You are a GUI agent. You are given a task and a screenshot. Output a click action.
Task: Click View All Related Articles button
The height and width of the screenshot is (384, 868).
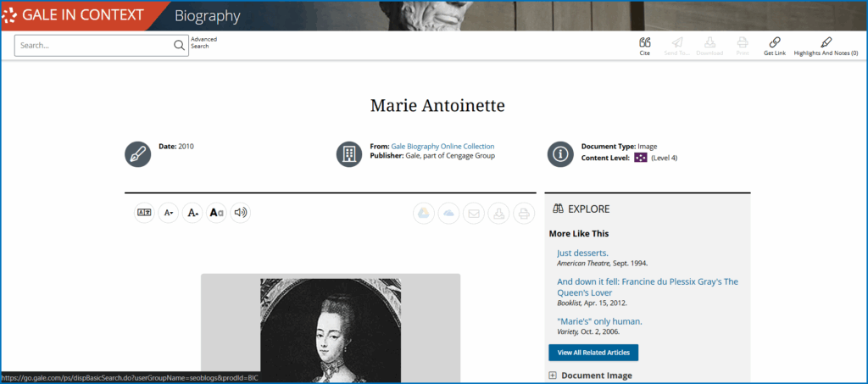(593, 353)
